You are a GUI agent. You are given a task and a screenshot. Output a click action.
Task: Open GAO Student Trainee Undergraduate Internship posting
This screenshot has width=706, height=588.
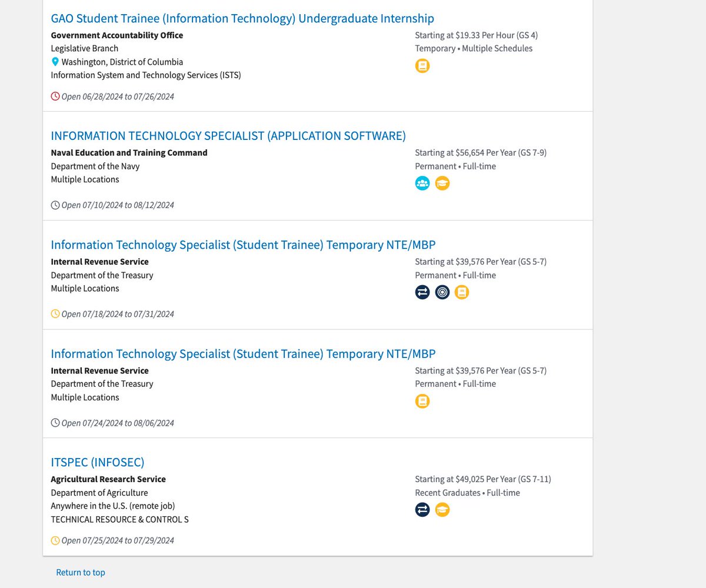(x=242, y=18)
